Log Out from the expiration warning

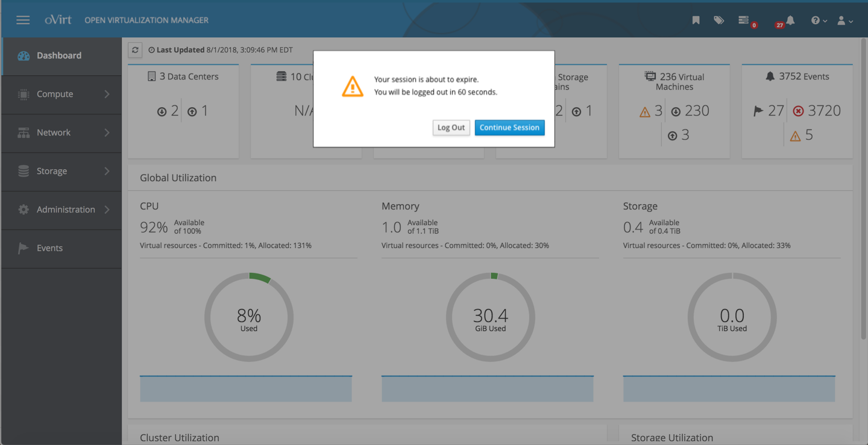[x=451, y=127]
